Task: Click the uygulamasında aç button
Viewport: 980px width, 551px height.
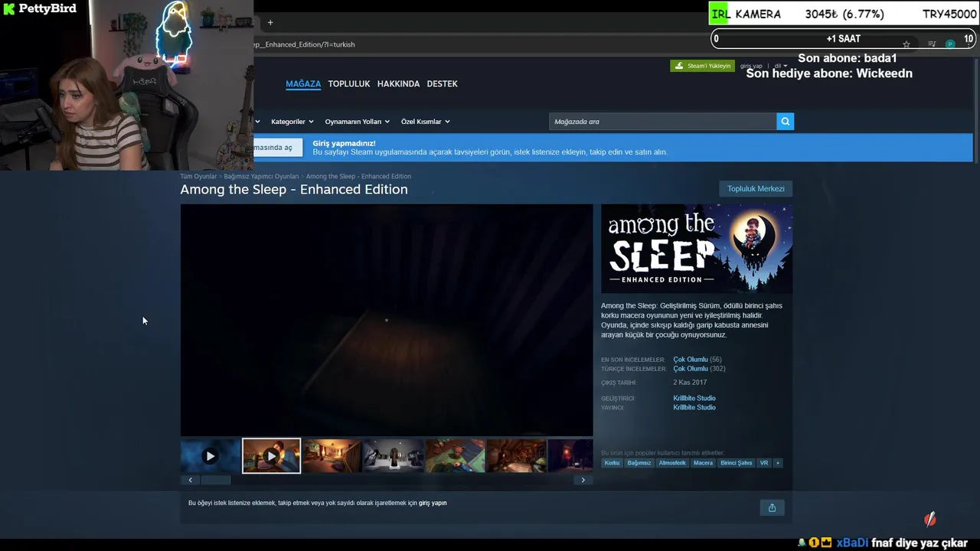Action: [278, 148]
